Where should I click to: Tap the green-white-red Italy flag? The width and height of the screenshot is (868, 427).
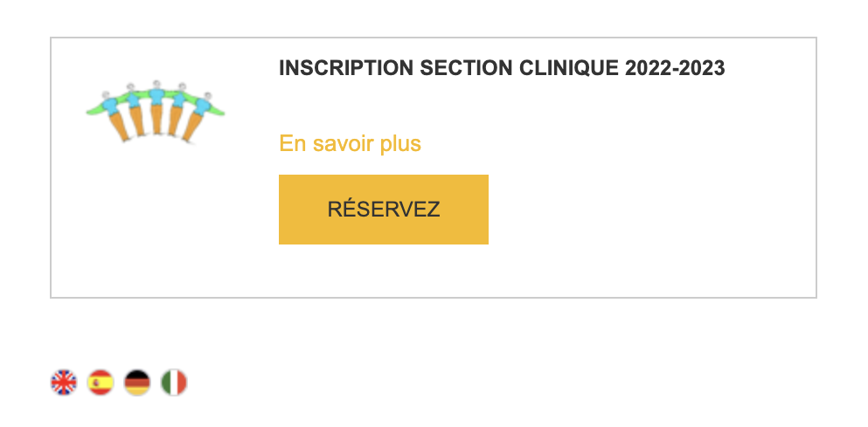point(174,382)
